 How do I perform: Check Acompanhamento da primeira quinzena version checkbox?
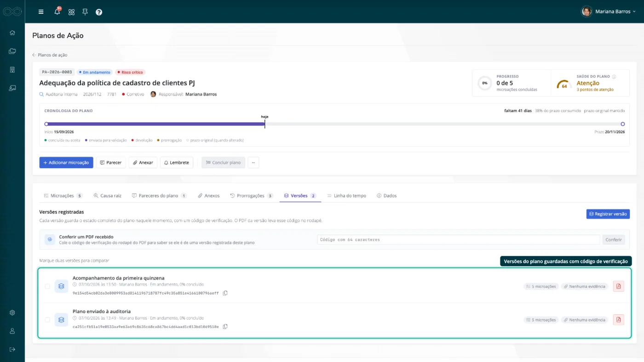47,286
